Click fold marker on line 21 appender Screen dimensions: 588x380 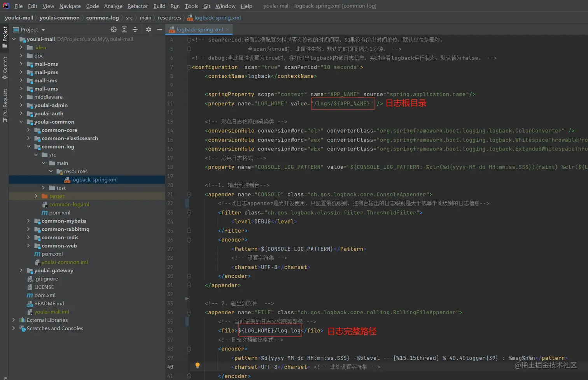[x=189, y=194]
